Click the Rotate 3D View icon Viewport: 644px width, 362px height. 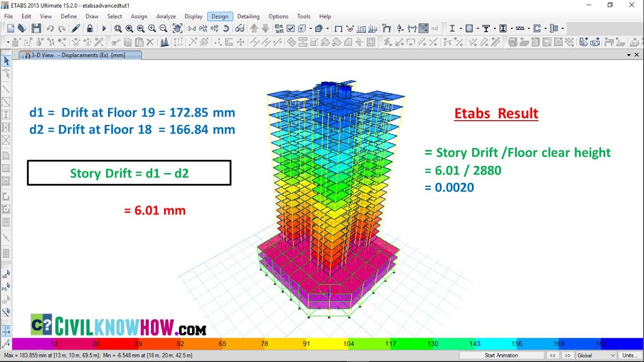226,29
